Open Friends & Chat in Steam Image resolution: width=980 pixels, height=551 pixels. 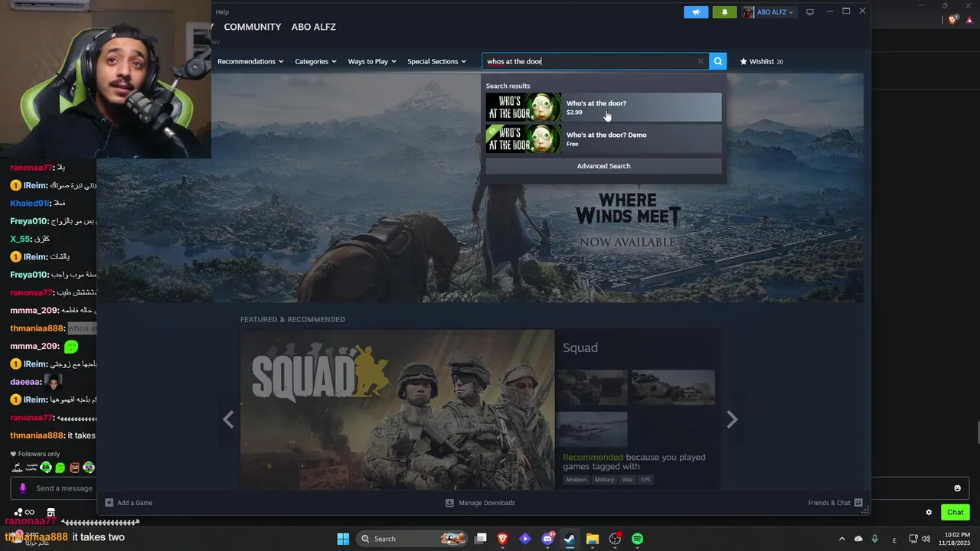pyautogui.click(x=835, y=503)
